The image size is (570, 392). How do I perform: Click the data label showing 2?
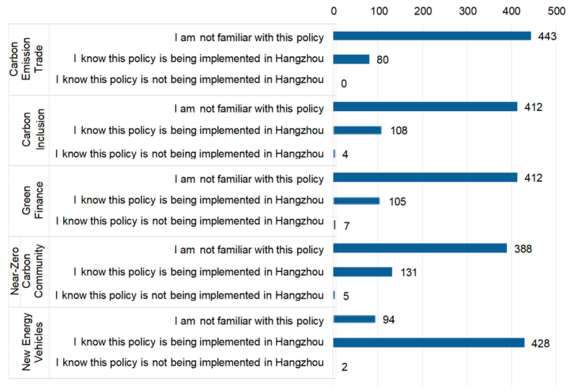(x=344, y=367)
